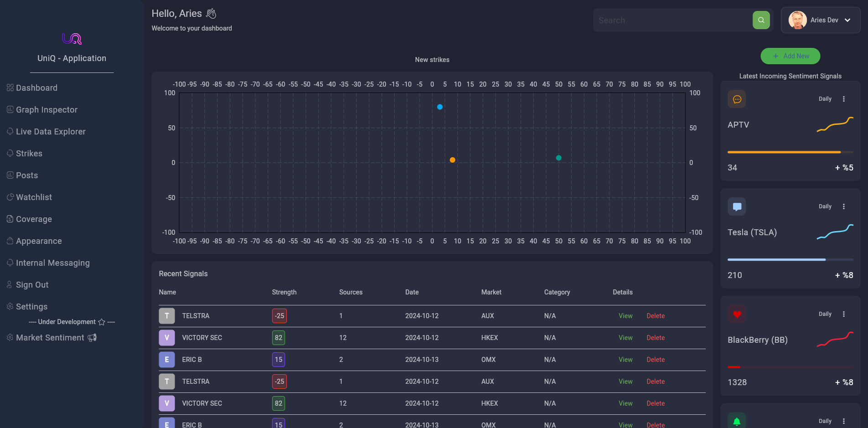Click the 82 strength badge in first VICTORY SEC row
The height and width of the screenshot is (428, 868).
click(x=278, y=338)
